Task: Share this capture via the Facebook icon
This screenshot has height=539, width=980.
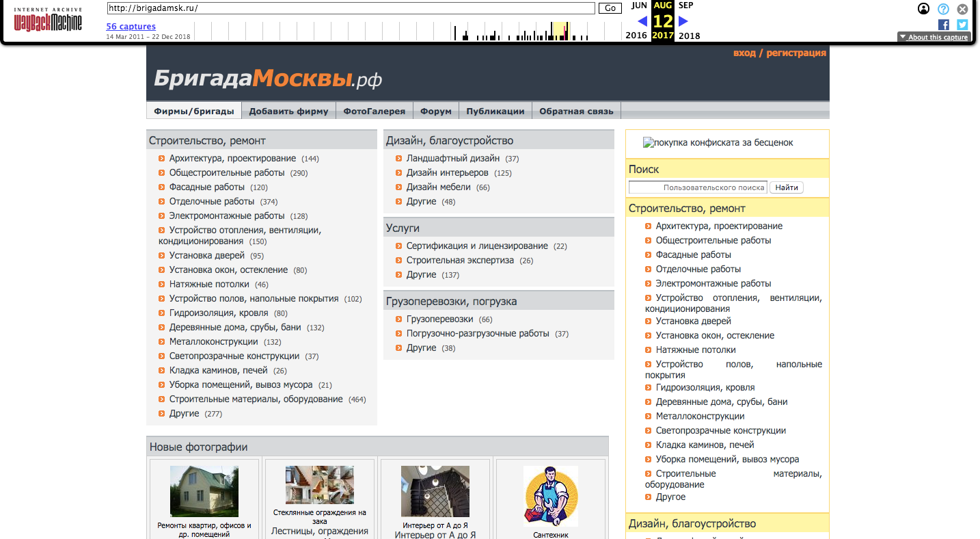Action: 943,24
